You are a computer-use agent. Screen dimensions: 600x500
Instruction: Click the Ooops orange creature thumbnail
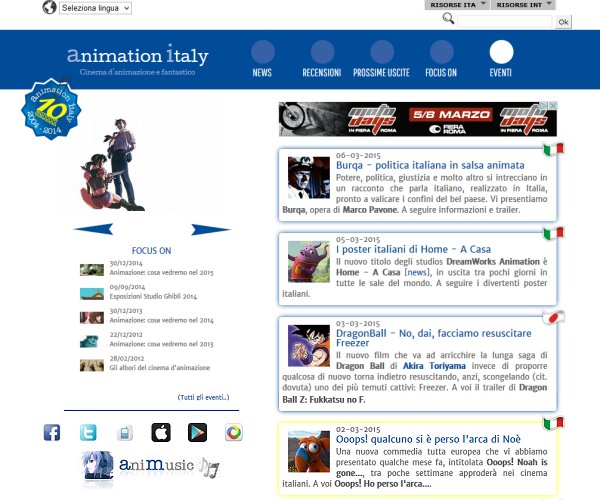tap(309, 451)
